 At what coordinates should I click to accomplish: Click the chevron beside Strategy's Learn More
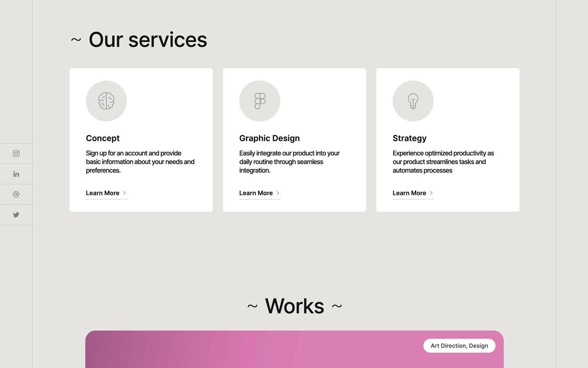click(x=431, y=193)
